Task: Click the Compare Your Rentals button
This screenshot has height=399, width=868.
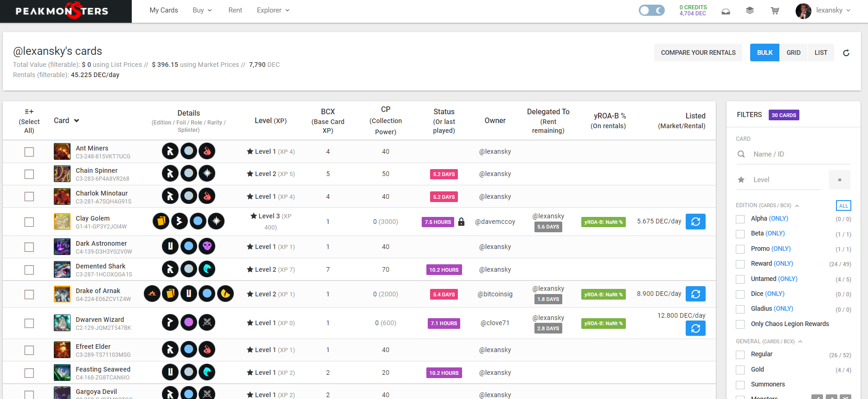Action: point(698,52)
